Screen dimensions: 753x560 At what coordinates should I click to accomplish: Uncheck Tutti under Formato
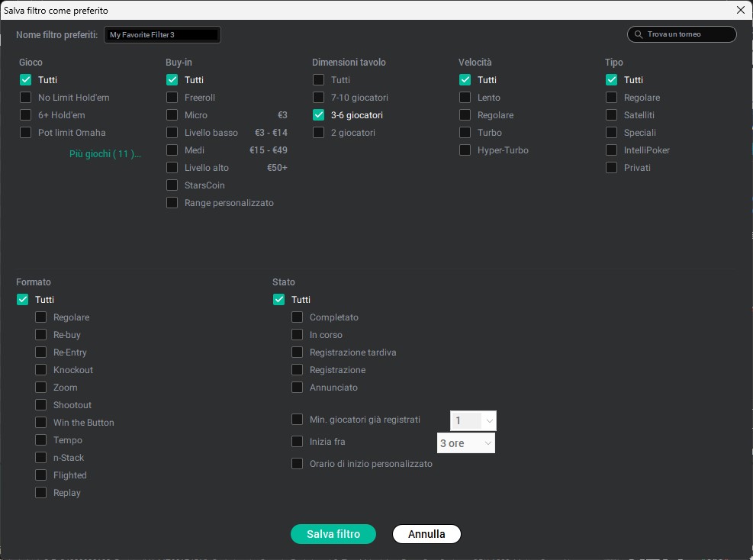click(23, 300)
